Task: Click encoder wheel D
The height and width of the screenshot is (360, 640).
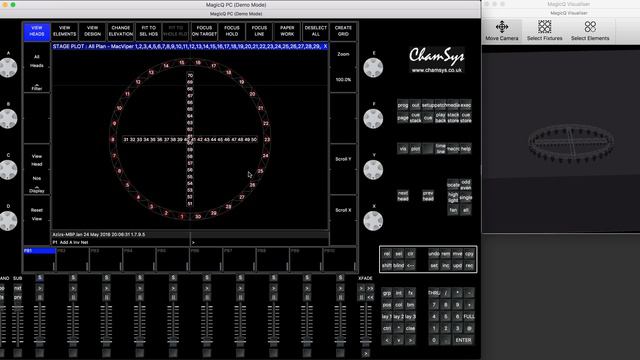Action: [x=8, y=221]
